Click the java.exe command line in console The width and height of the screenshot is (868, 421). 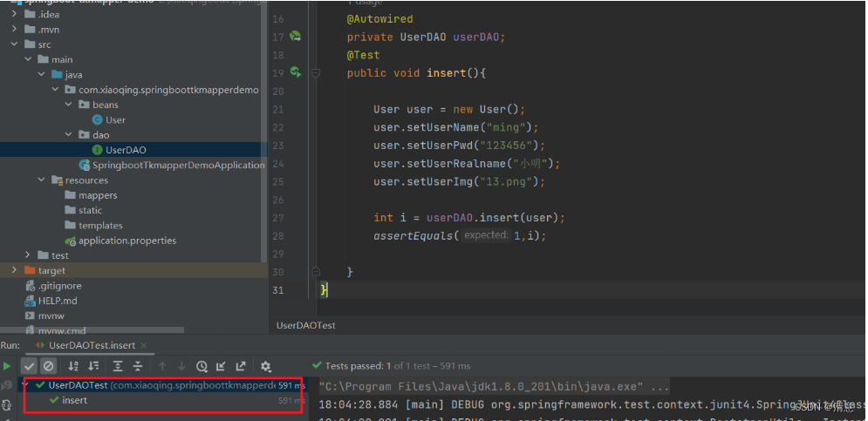click(x=494, y=385)
